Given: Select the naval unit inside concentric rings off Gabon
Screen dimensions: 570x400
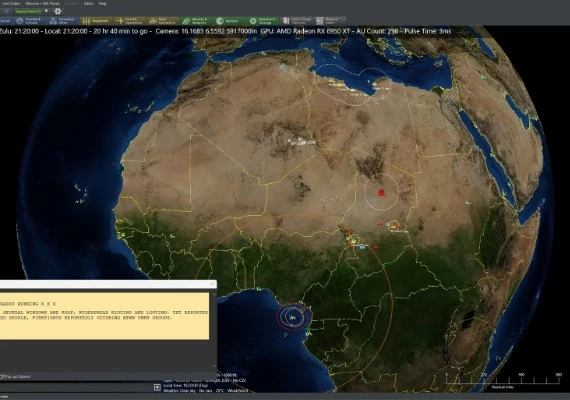Looking at the screenshot, I should point(293,317).
